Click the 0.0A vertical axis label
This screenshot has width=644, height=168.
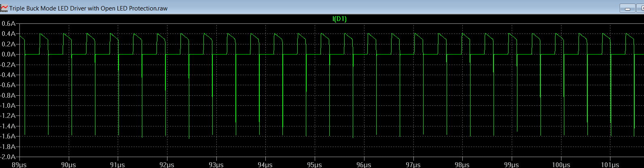[x=8, y=55]
